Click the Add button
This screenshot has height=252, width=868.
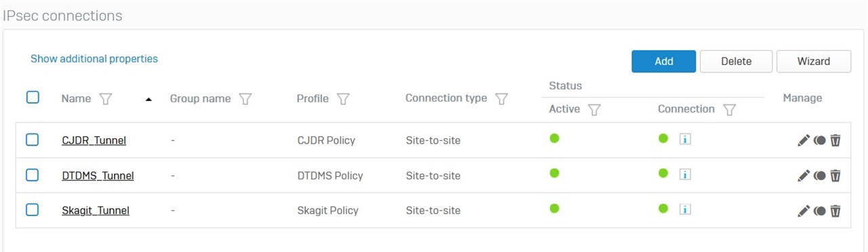click(x=664, y=61)
